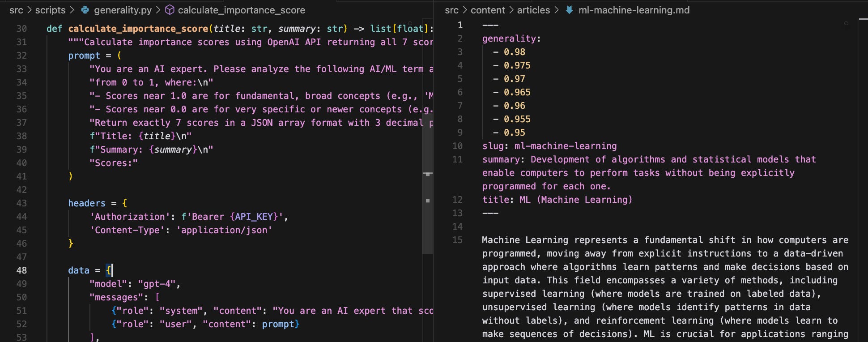The width and height of the screenshot is (868, 342).
Task: Open the src breadcrumb in right editor
Action: pos(451,10)
